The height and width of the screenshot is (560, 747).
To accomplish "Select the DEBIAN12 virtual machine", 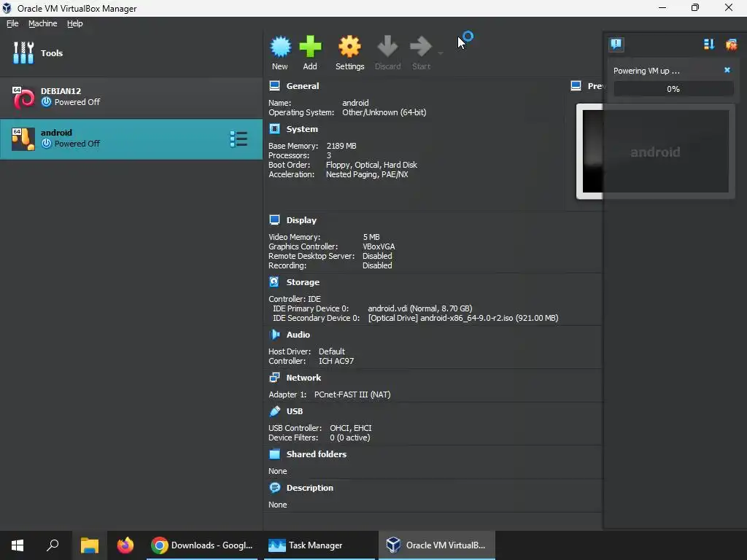I will pos(131,97).
